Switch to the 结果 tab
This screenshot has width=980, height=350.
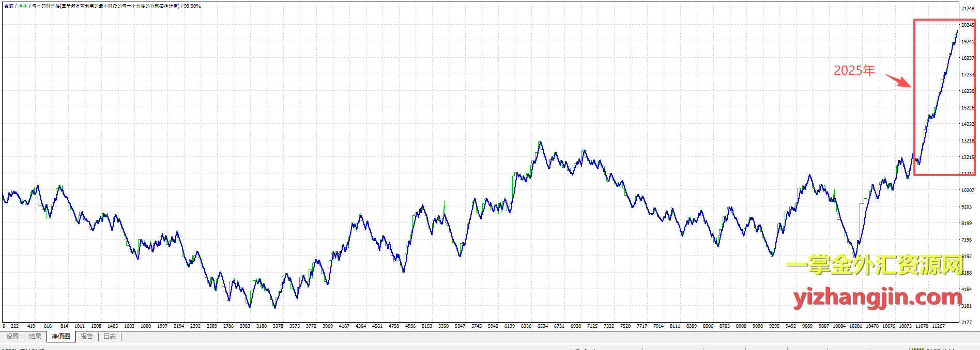[x=35, y=337]
